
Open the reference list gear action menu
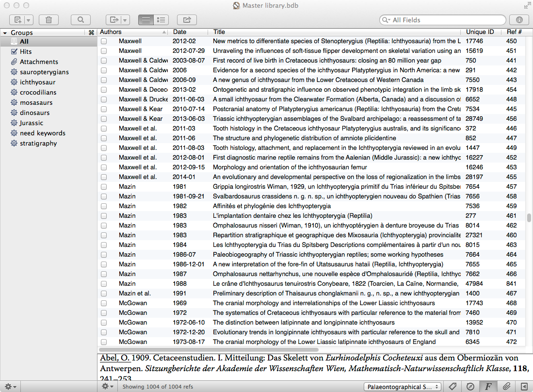(x=107, y=386)
